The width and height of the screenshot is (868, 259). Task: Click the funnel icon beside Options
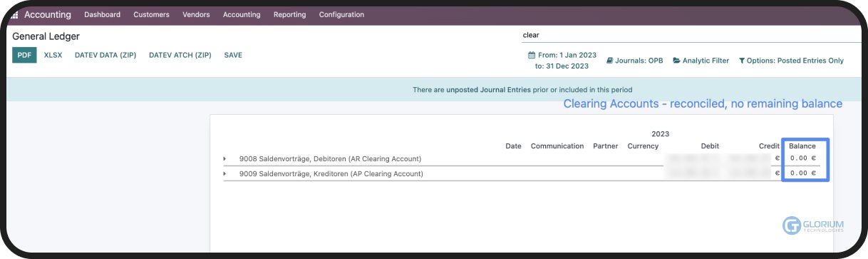pos(742,61)
